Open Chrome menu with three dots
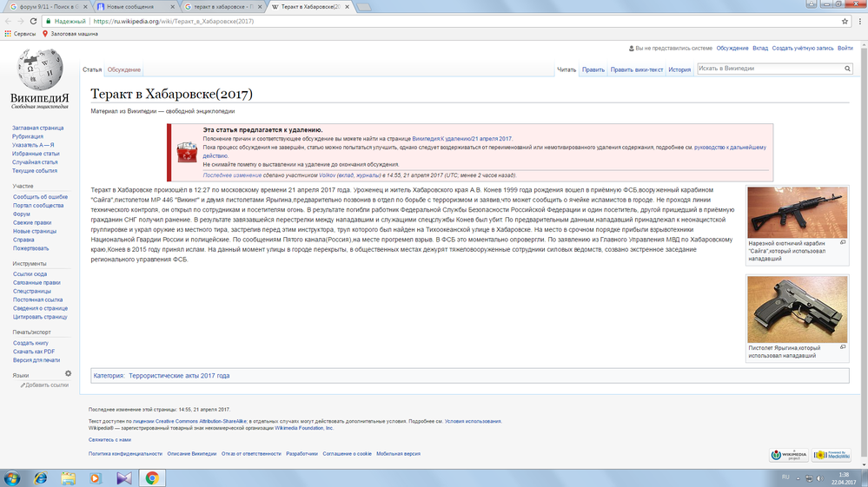 click(x=859, y=21)
